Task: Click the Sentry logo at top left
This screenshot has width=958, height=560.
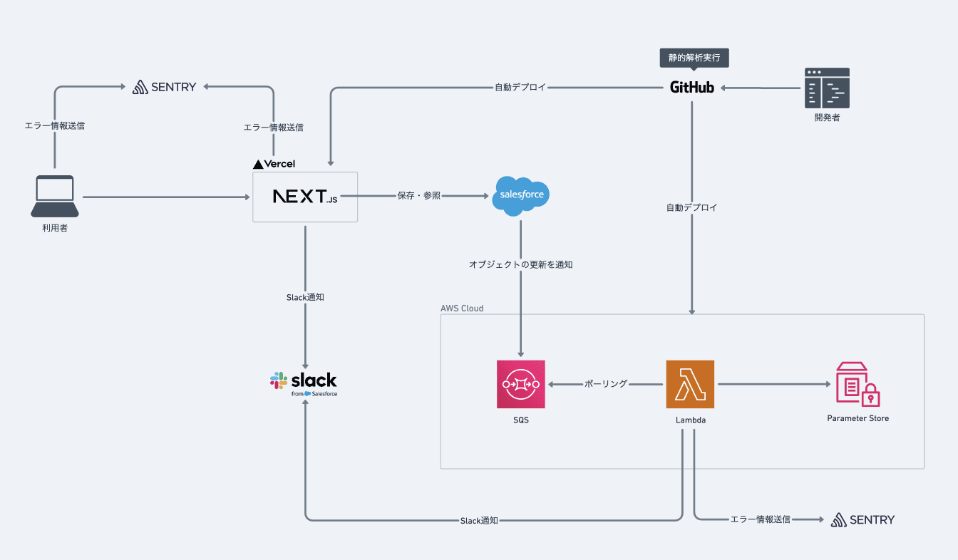Action: pyautogui.click(x=165, y=87)
